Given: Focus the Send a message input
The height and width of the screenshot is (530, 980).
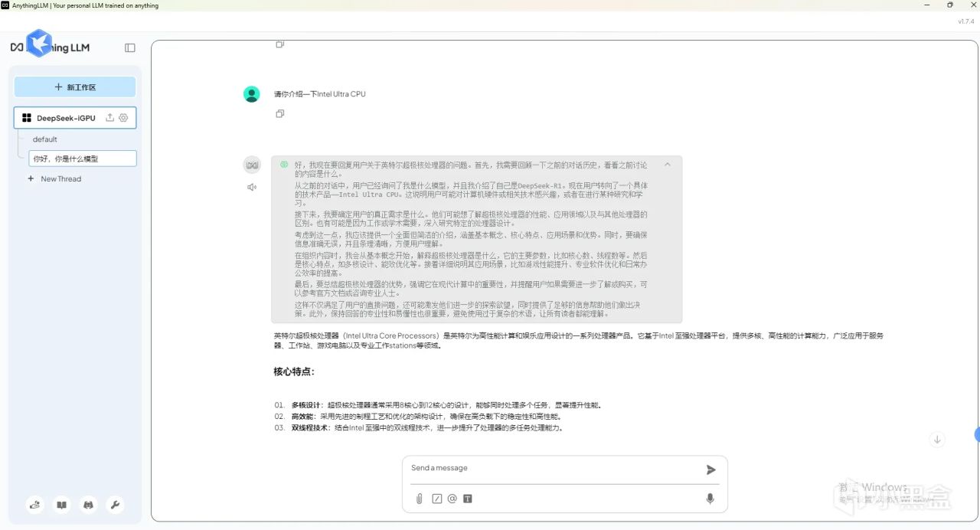Looking at the screenshot, I should (x=554, y=469).
